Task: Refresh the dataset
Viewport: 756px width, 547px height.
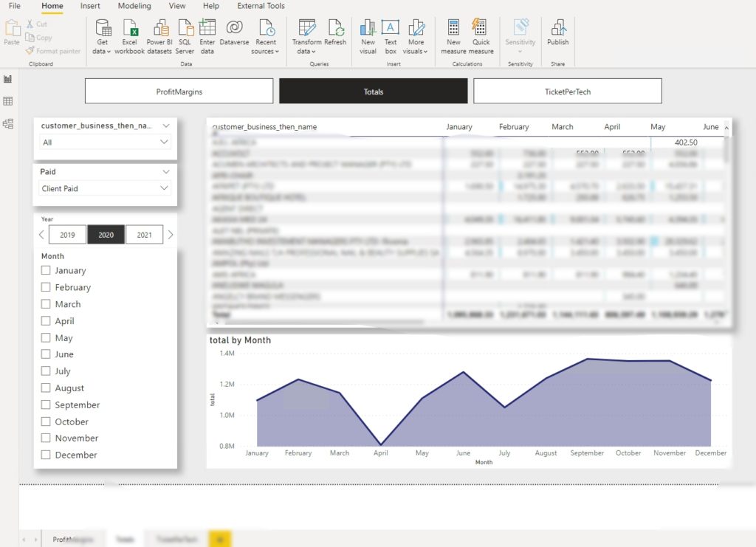Action: tap(336, 37)
